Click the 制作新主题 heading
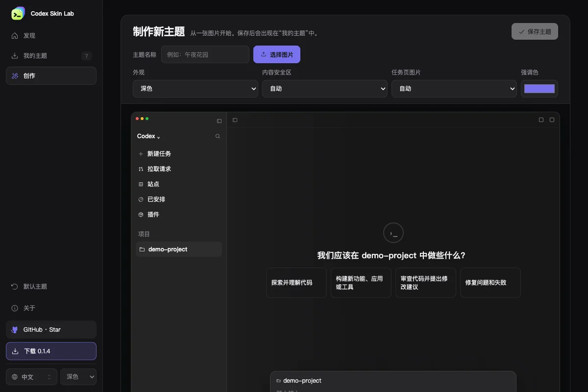Viewport: 588px width, 392px height. (x=159, y=32)
